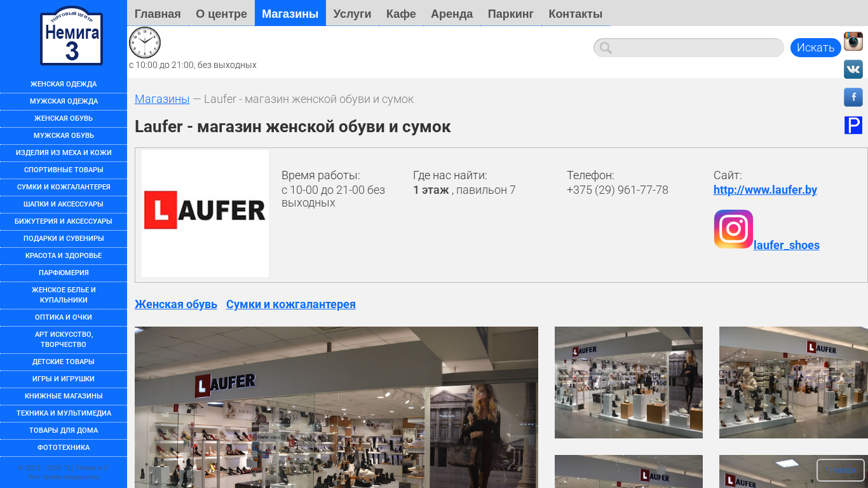Click the analog clock icon
The height and width of the screenshot is (488, 868).
pyautogui.click(x=145, y=43)
